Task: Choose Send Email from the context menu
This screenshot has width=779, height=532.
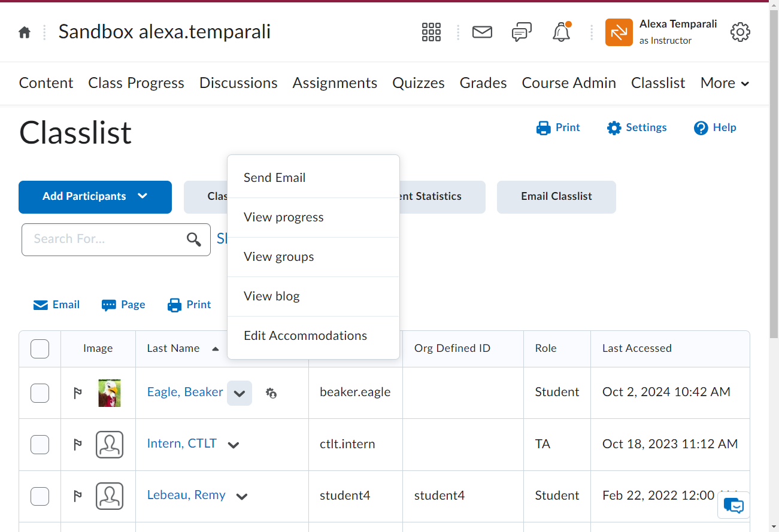Action: point(313,178)
